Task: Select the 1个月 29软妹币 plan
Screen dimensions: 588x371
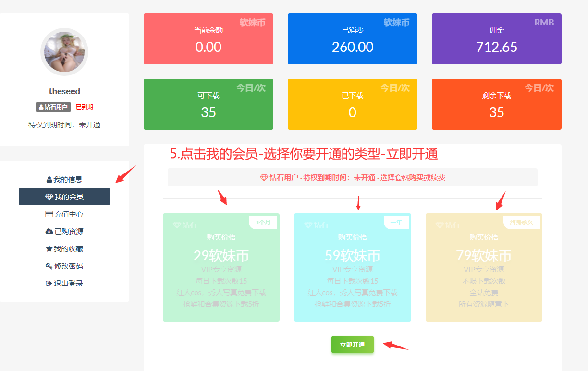Action: pyautogui.click(x=221, y=267)
